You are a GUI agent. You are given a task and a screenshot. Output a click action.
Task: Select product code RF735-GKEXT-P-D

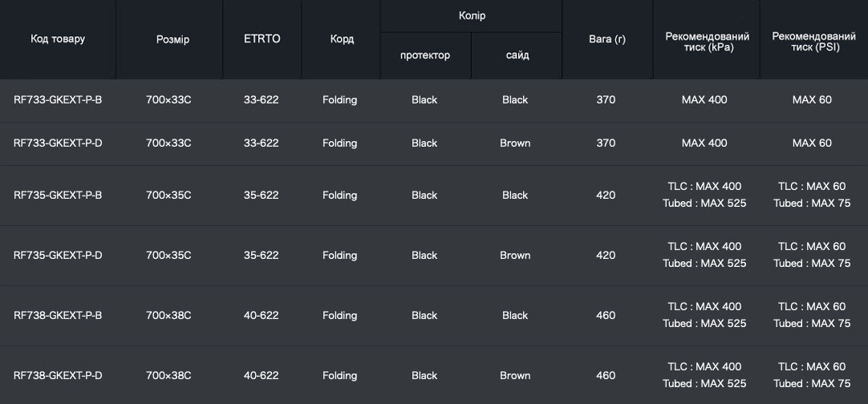click(x=58, y=256)
